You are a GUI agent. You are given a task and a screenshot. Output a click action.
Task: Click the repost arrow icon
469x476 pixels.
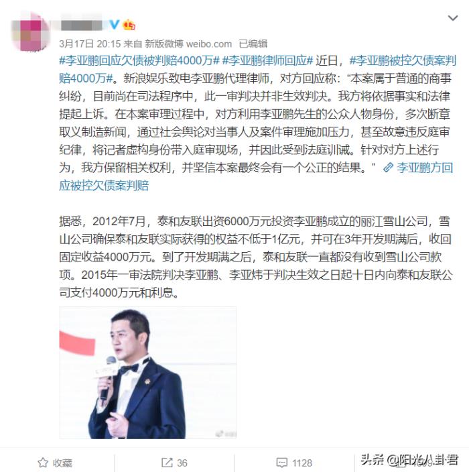[x=167, y=463]
